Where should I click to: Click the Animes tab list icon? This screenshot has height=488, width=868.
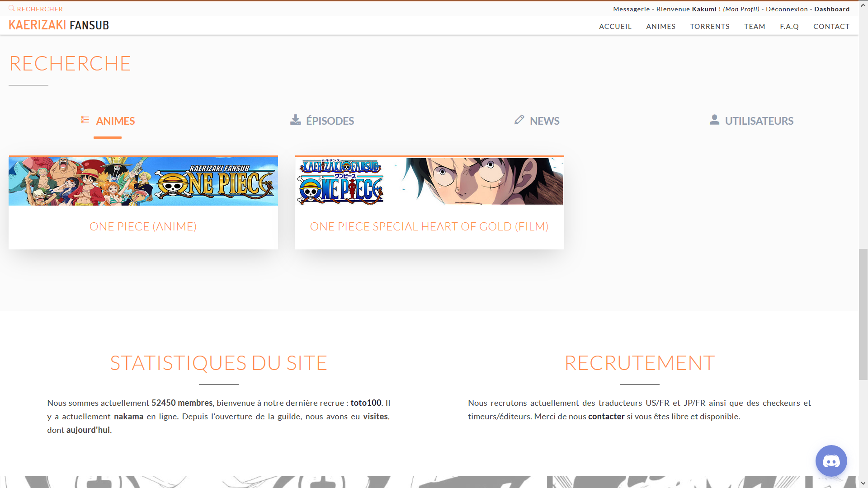point(85,120)
